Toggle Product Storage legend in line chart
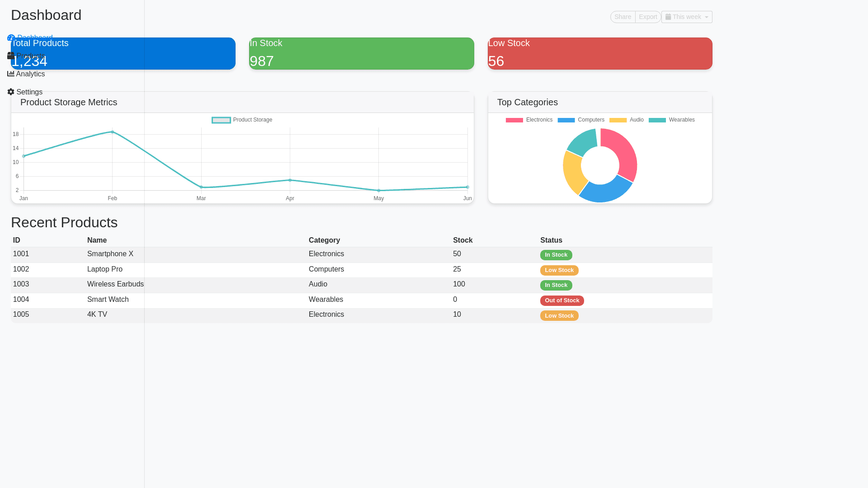 coord(242,120)
